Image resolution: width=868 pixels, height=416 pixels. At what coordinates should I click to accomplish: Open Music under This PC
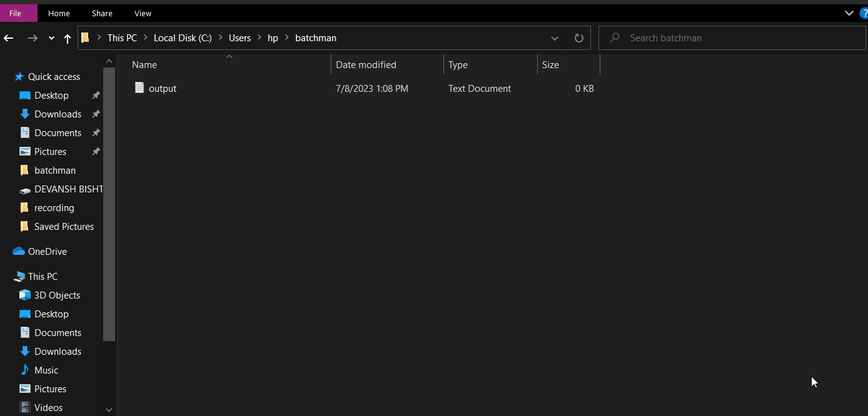[x=46, y=370]
